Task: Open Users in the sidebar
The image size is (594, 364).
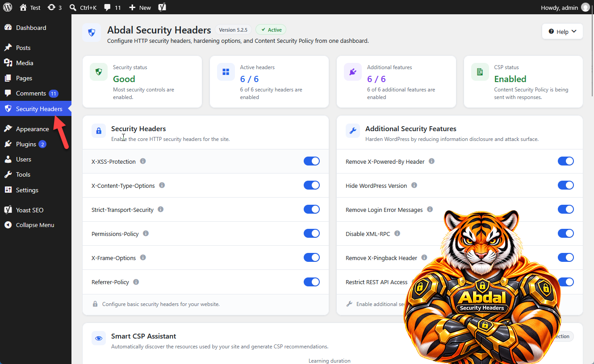Action: (36, 159)
